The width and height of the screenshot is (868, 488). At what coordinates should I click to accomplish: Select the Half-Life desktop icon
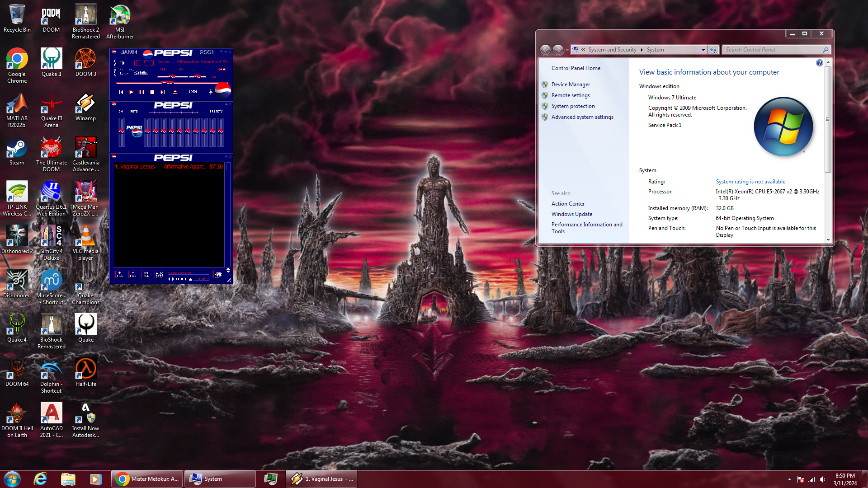click(x=85, y=373)
